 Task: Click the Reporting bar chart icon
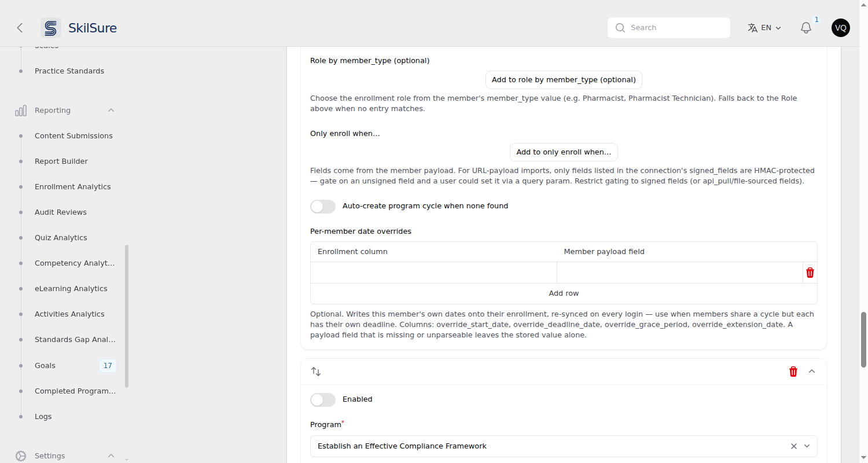pyautogui.click(x=21, y=111)
